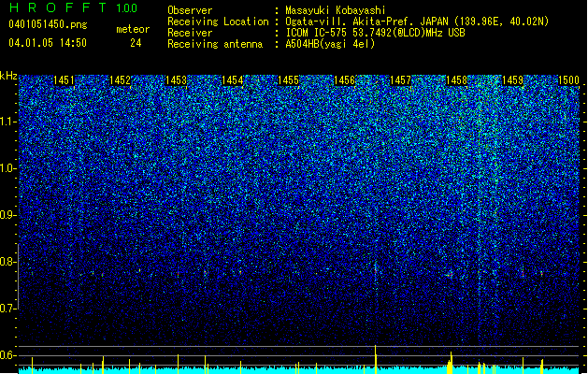This screenshot has height=374, width=588.
Task: Click the 1451 time marker
Action: (x=65, y=80)
